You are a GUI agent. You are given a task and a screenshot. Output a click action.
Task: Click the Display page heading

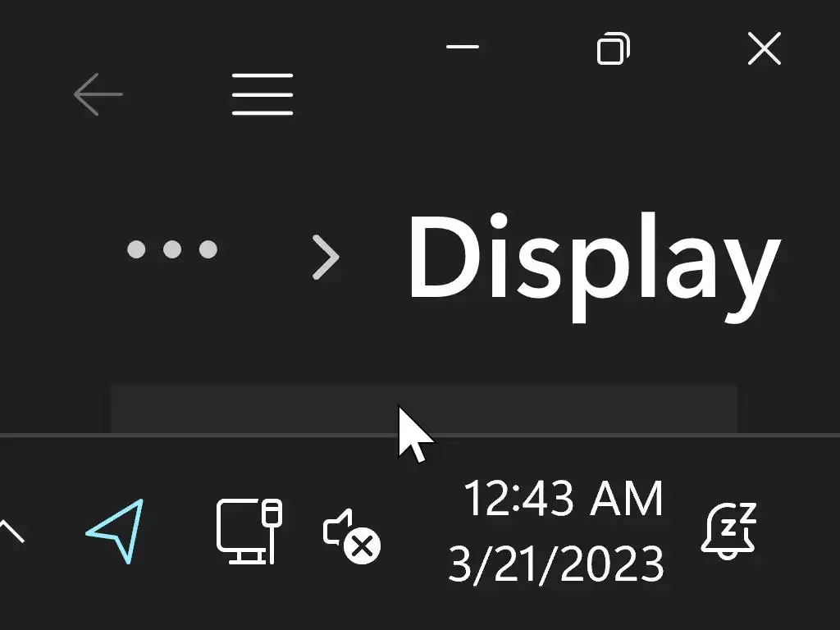[x=595, y=267]
